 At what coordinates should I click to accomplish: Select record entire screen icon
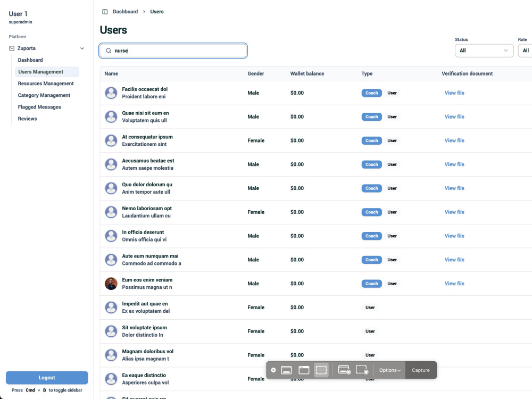344,370
